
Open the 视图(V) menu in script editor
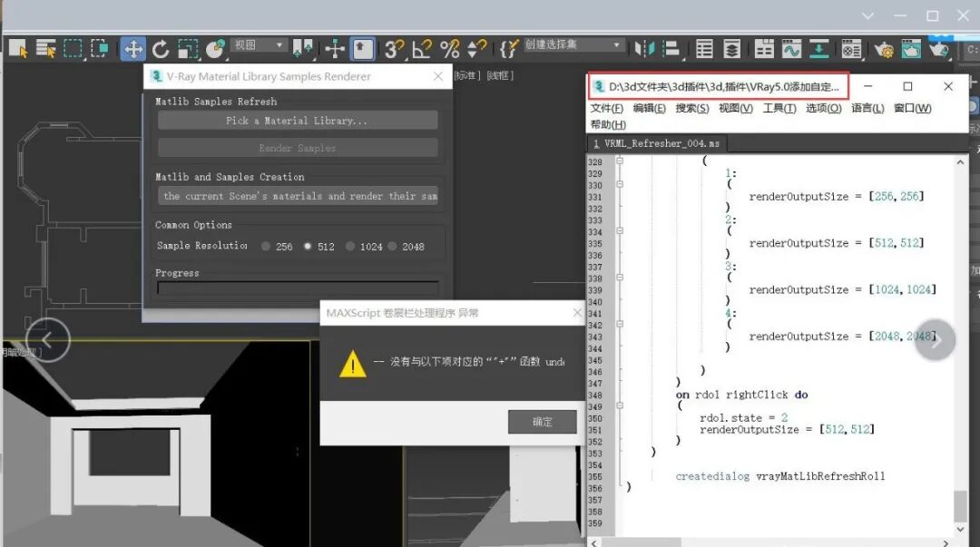coord(736,108)
